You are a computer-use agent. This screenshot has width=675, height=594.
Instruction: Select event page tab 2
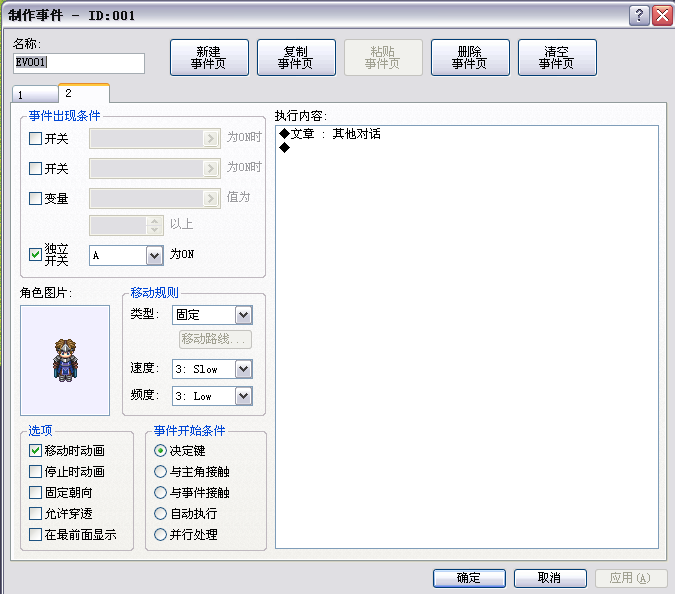coord(84,93)
